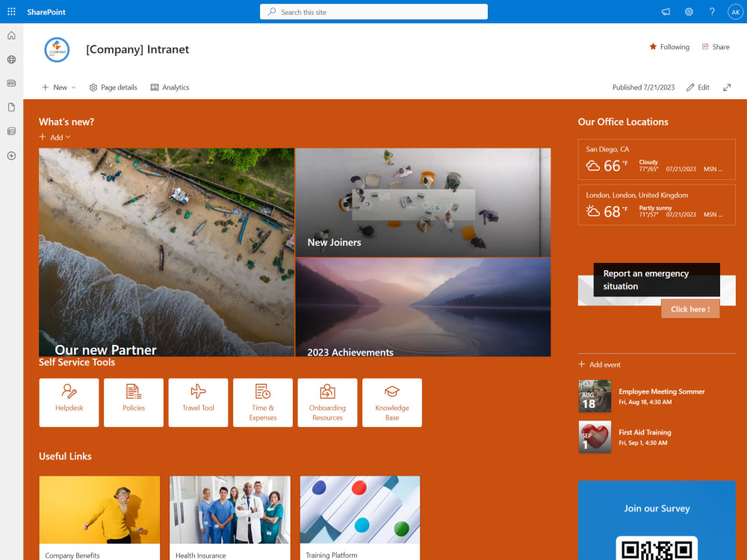The image size is (747, 560).
Task: Open the Add dropdown in What's new
Action: pyautogui.click(x=54, y=137)
